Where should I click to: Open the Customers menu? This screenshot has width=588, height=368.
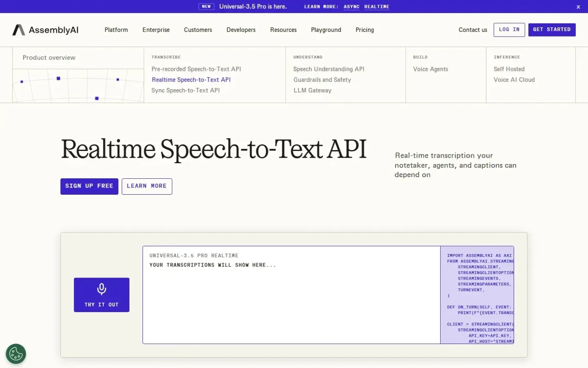198,30
